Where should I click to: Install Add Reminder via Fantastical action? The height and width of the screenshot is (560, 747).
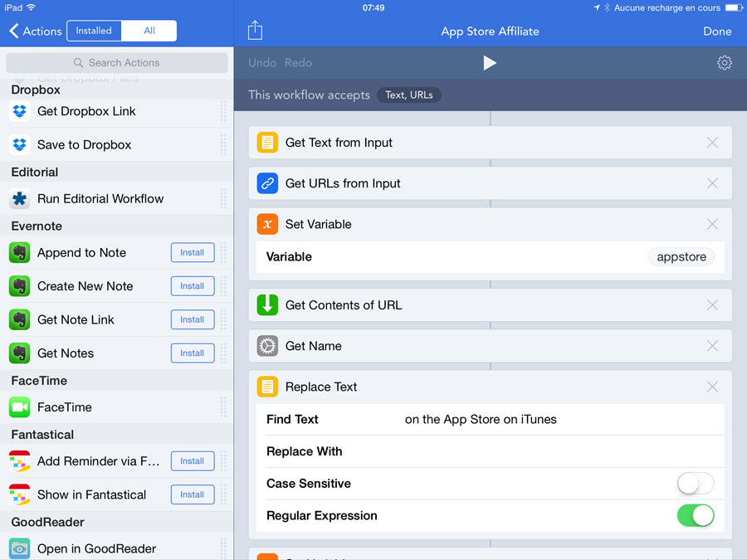tap(193, 461)
